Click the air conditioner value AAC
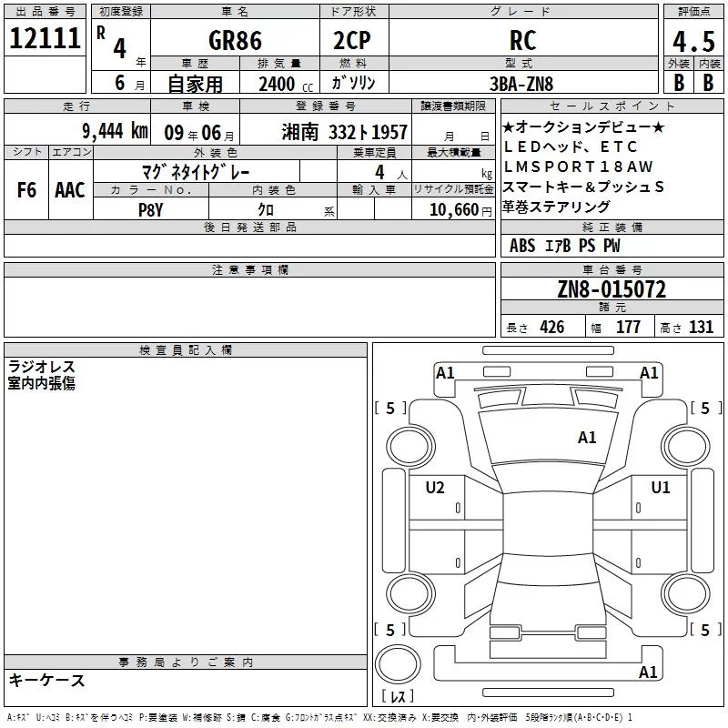Screen dimensions: 728x728 70,190
